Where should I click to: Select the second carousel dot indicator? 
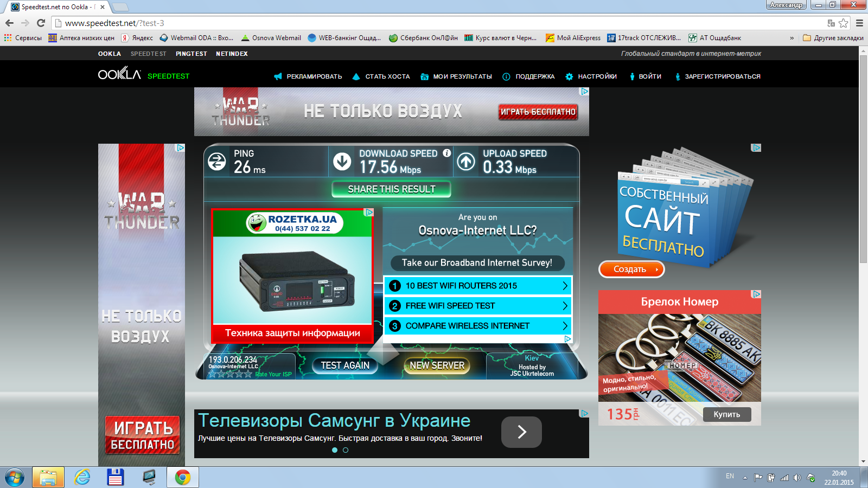pyautogui.click(x=346, y=450)
